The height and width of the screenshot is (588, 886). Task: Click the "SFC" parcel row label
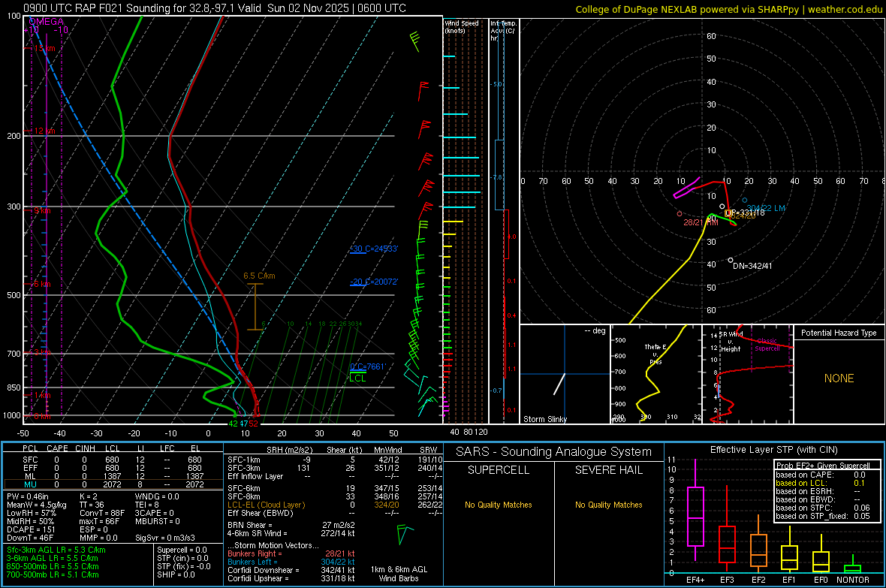click(x=30, y=460)
